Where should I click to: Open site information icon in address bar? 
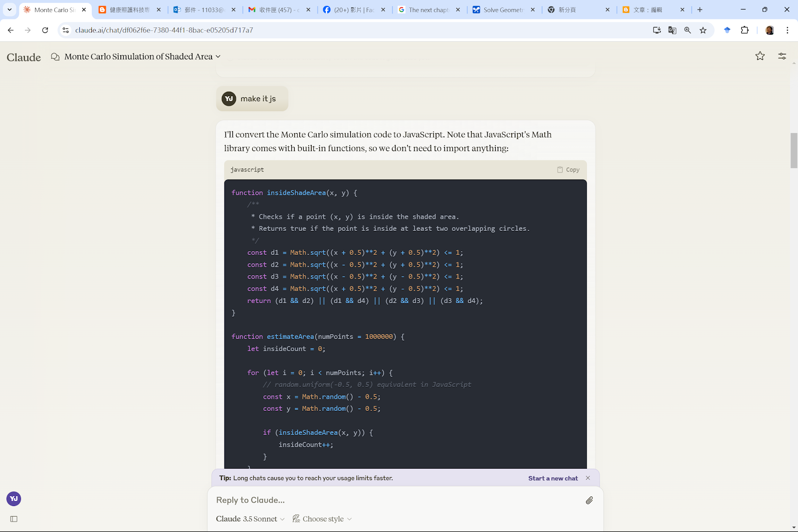[x=65, y=30]
